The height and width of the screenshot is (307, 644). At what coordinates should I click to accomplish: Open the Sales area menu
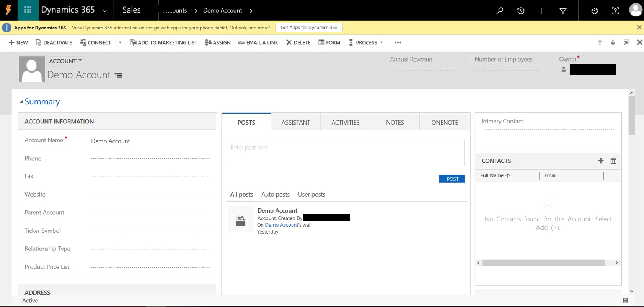pyautogui.click(x=132, y=10)
